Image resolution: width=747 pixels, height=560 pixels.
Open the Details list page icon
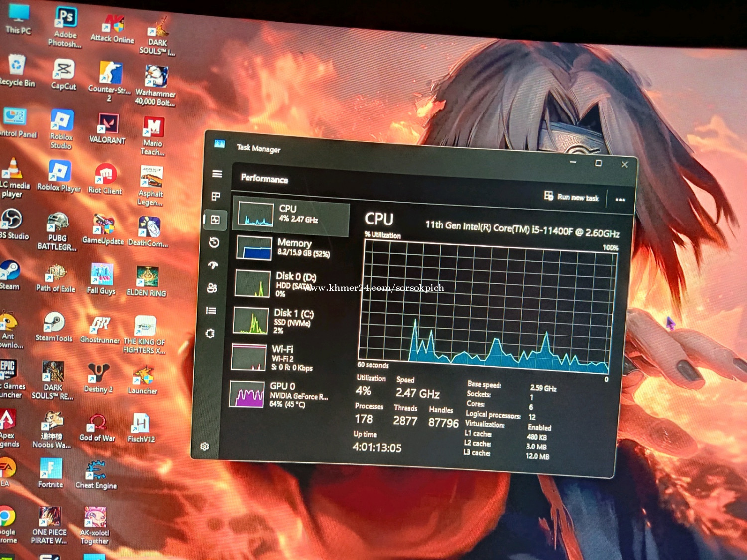[x=211, y=311]
